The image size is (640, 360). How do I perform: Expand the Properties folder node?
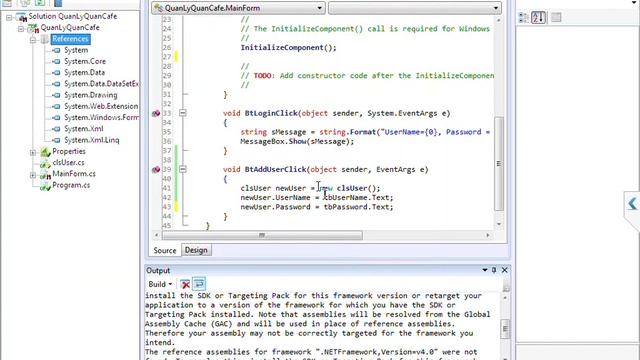[33, 153]
